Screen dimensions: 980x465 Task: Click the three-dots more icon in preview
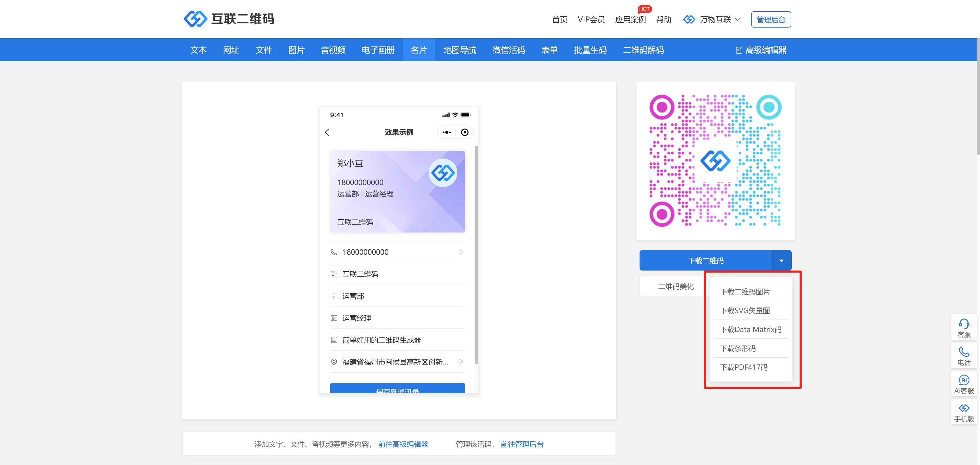pos(447,132)
